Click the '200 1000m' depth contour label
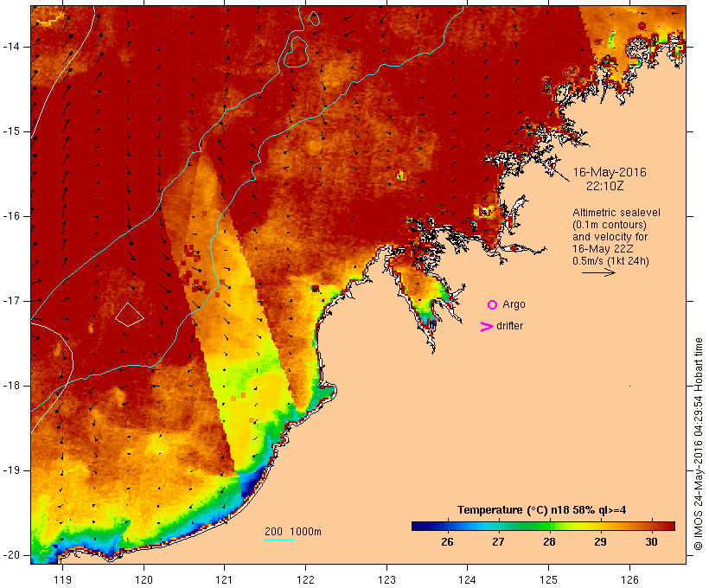This screenshot has width=709, height=588. point(293,532)
